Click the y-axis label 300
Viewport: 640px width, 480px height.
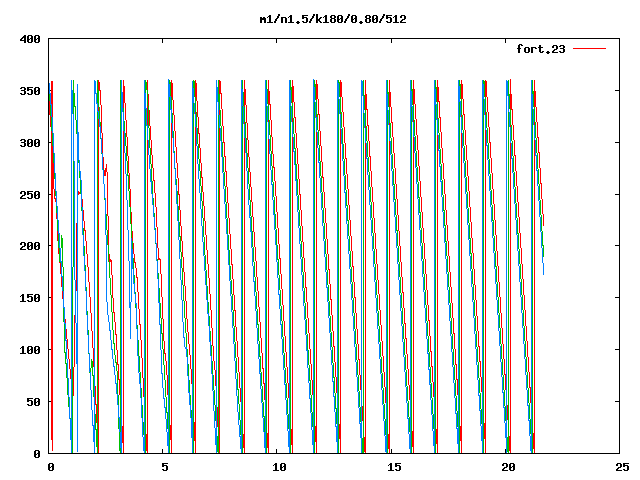click(30, 142)
